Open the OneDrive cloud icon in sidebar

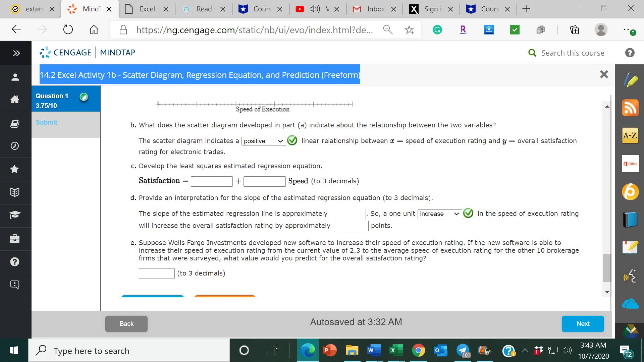click(630, 304)
